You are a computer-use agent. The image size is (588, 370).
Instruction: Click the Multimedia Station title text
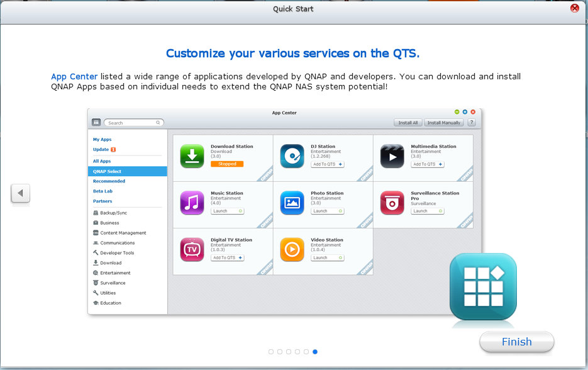pos(433,147)
